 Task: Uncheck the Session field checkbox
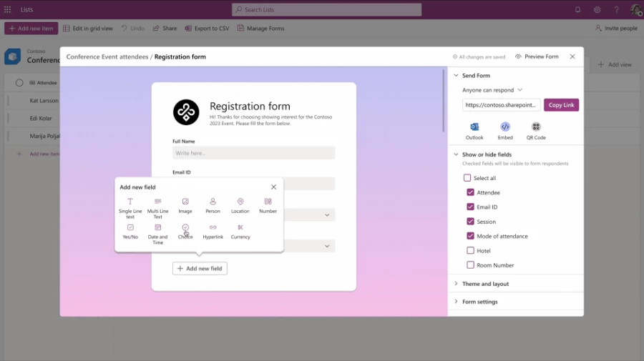(x=470, y=222)
